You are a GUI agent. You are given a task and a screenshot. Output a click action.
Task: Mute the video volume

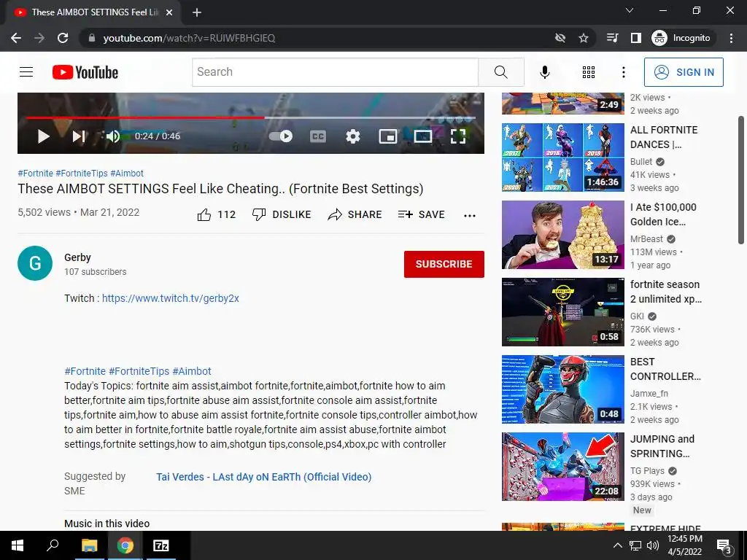(x=113, y=136)
